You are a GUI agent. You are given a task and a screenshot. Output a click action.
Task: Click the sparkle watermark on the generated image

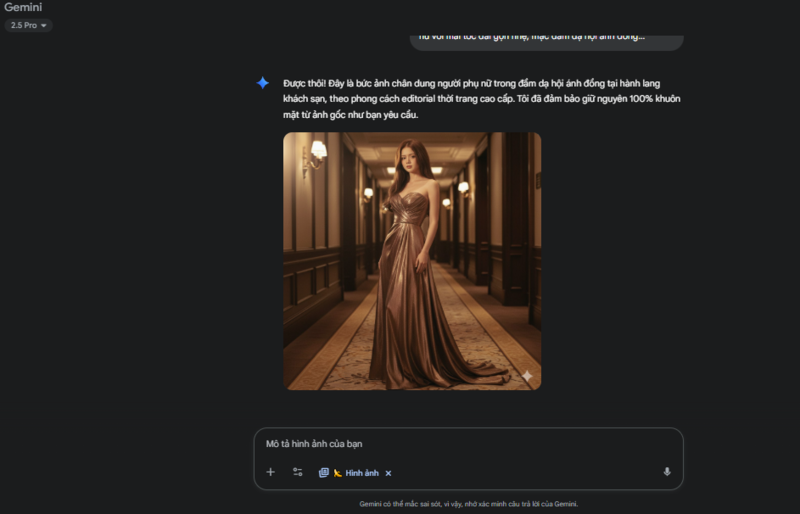pyautogui.click(x=527, y=376)
